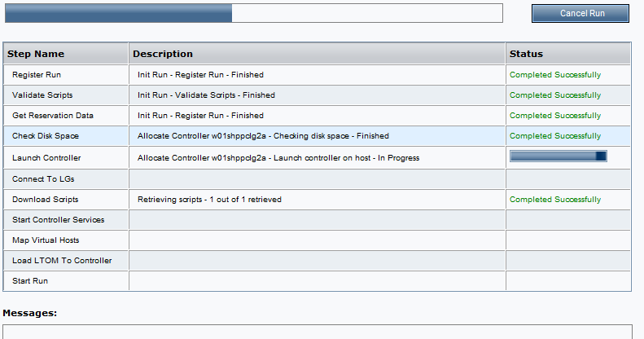
Task: Select the Start Run step
Action: (x=30, y=281)
